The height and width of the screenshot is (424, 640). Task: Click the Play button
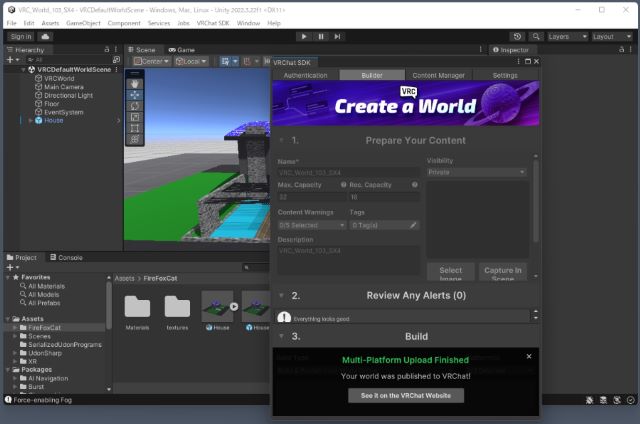pos(304,36)
